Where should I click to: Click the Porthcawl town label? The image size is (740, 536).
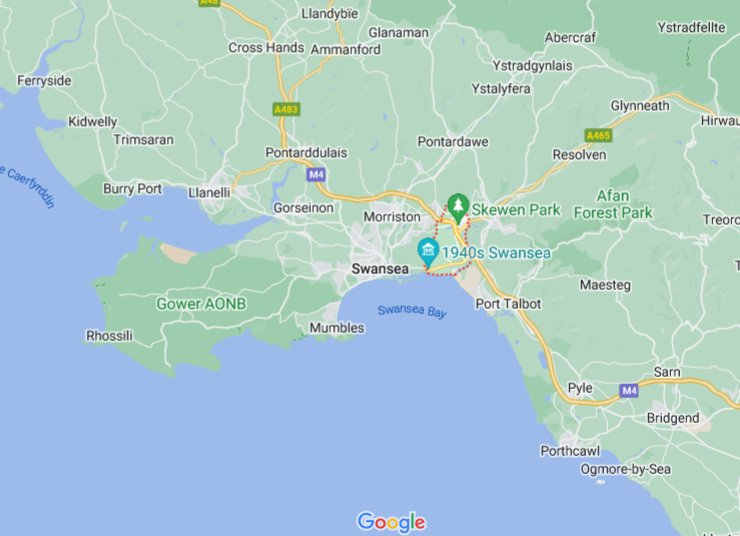tap(570, 451)
